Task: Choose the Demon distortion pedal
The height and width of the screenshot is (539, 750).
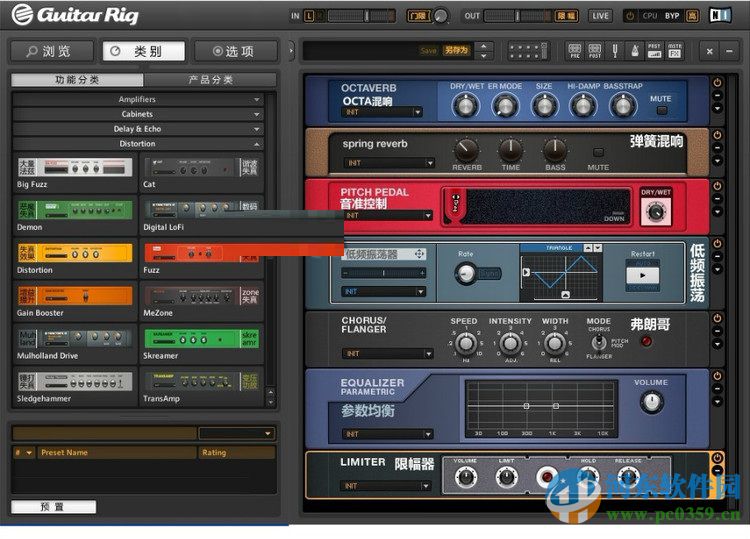Action: pos(75,215)
